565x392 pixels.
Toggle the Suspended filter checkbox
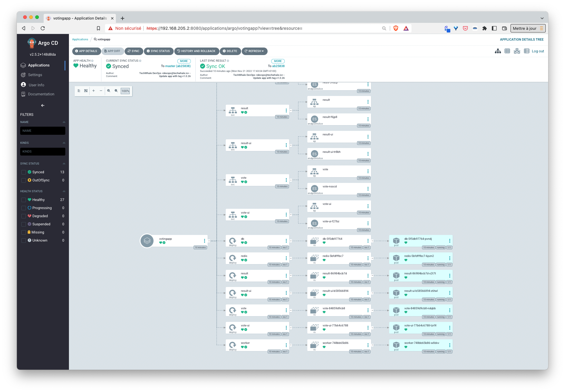(23, 224)
